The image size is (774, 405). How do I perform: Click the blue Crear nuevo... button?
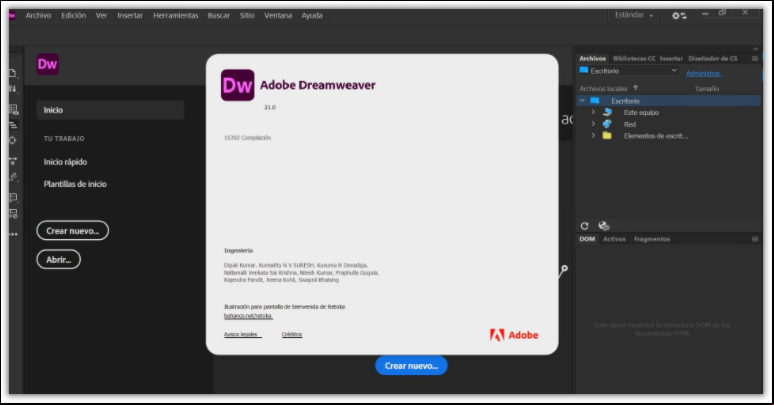tap(411, 365)
